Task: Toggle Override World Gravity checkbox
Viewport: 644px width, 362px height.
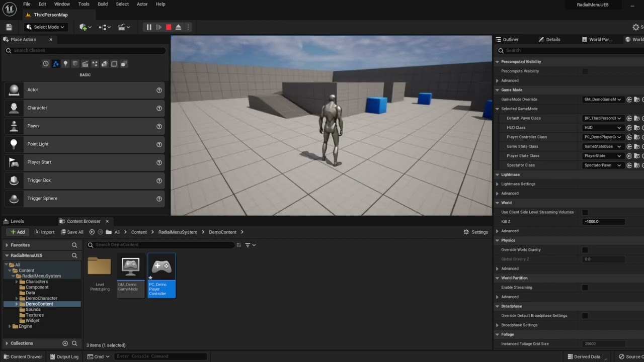Action: [585, 250]
